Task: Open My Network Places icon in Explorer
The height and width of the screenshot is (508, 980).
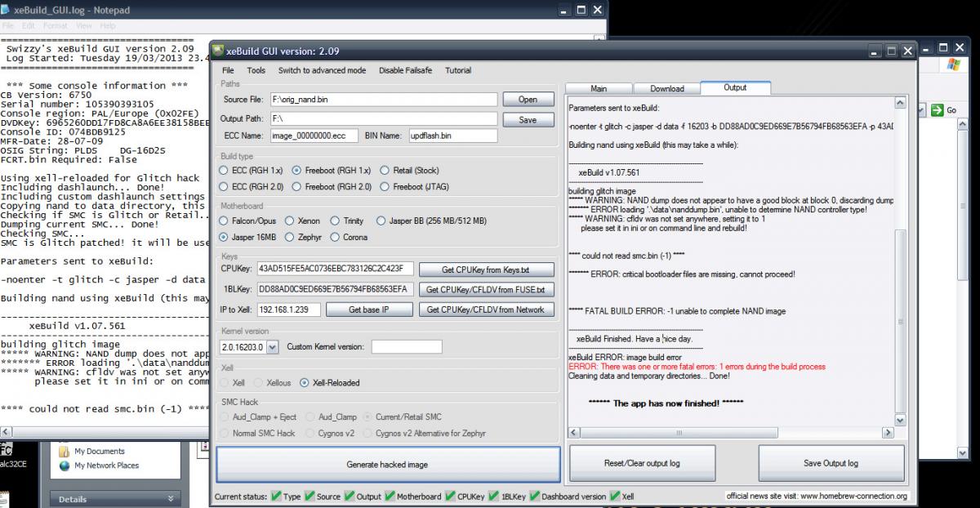Action: (65, 466)
